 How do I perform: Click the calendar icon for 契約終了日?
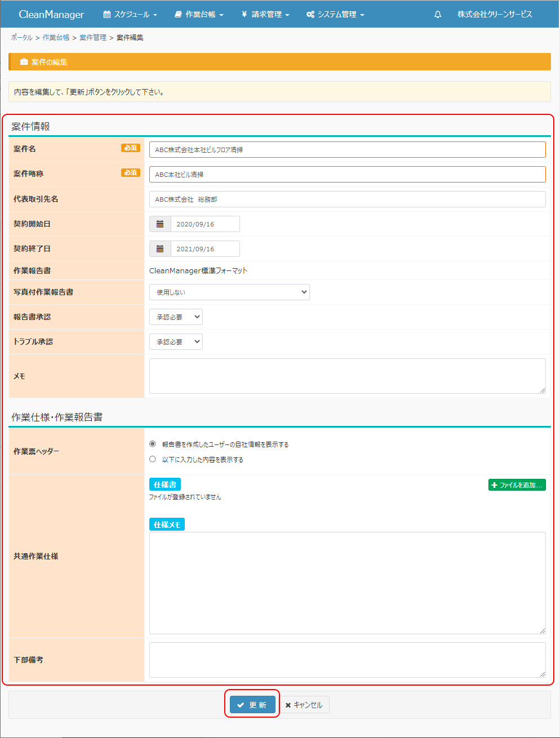[x=160, y=249]
